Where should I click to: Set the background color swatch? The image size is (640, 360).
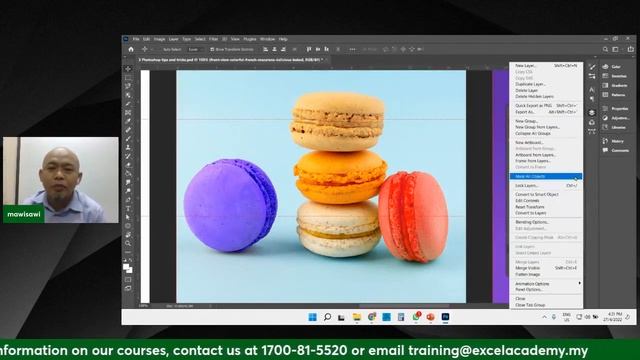tap(130, 270)
